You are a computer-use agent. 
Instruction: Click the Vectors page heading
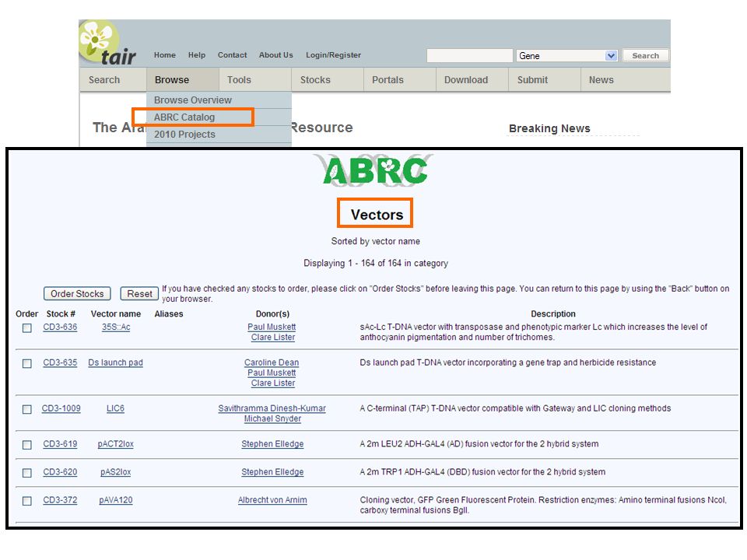click(377, 215)
